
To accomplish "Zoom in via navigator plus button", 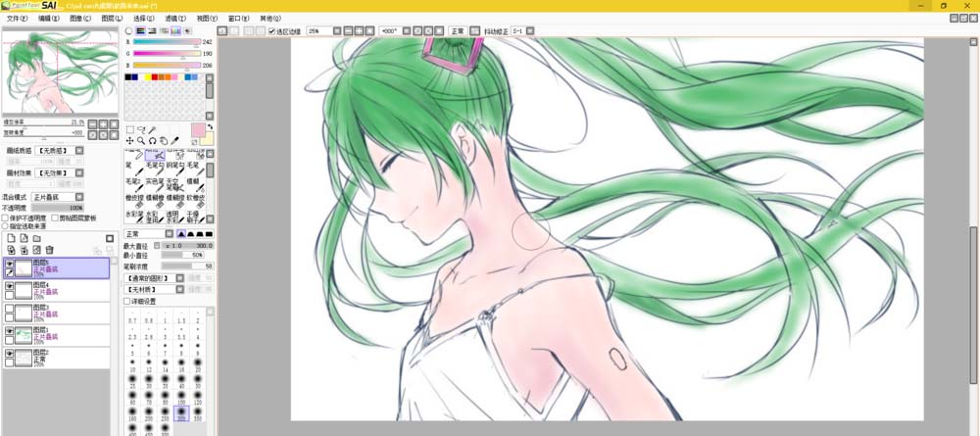I will pyautogui.click(x=104, y=123).
